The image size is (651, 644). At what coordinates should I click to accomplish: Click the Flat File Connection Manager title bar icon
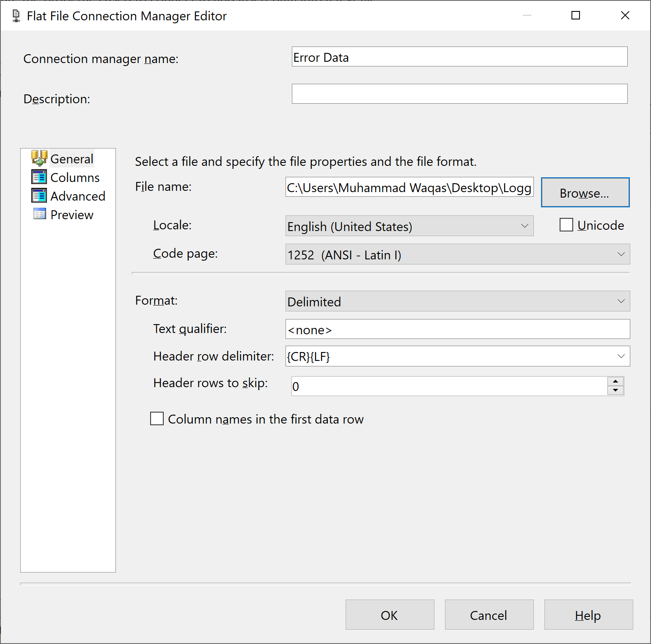click(x=15, y=15)
